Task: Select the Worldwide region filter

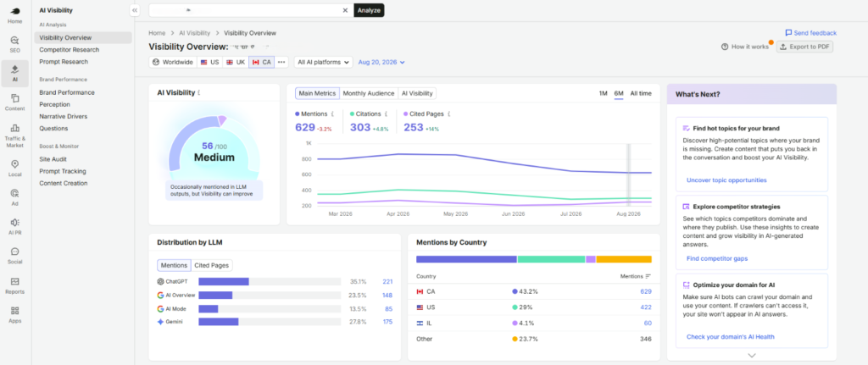Action: tap(172, 62)
